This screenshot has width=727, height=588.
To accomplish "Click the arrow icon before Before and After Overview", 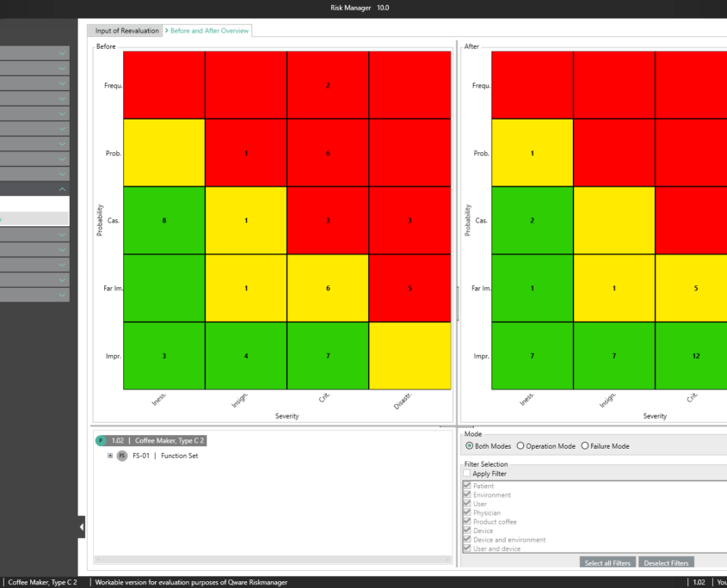I will coord(166,31).
